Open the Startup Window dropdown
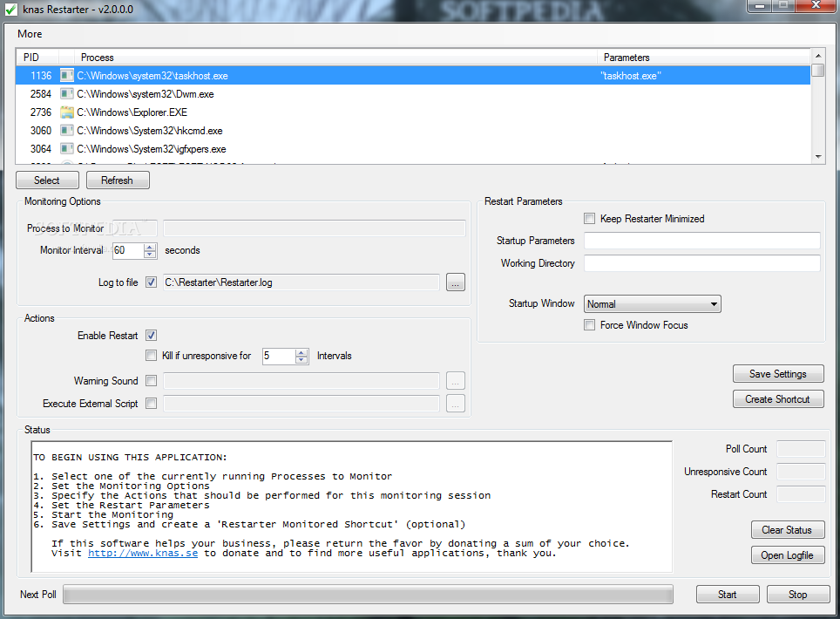 653,304
